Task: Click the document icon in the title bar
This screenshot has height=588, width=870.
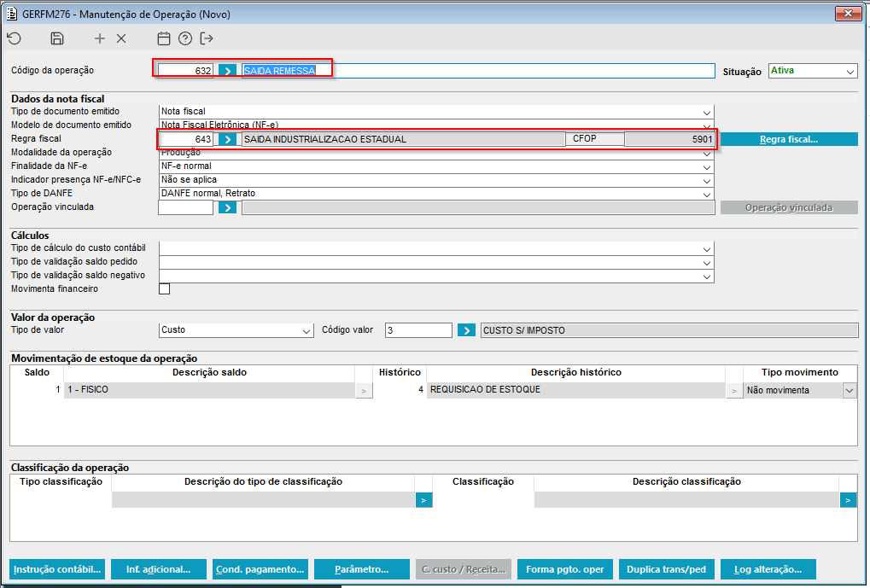Action: [x=11, y=14]
